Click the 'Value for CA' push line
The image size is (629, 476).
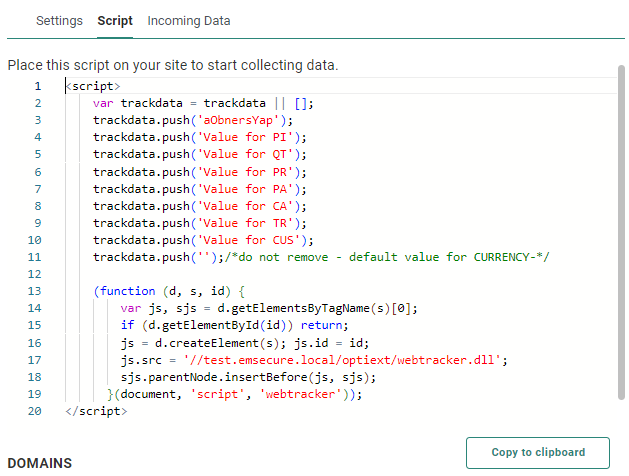[x=200, y=205]
